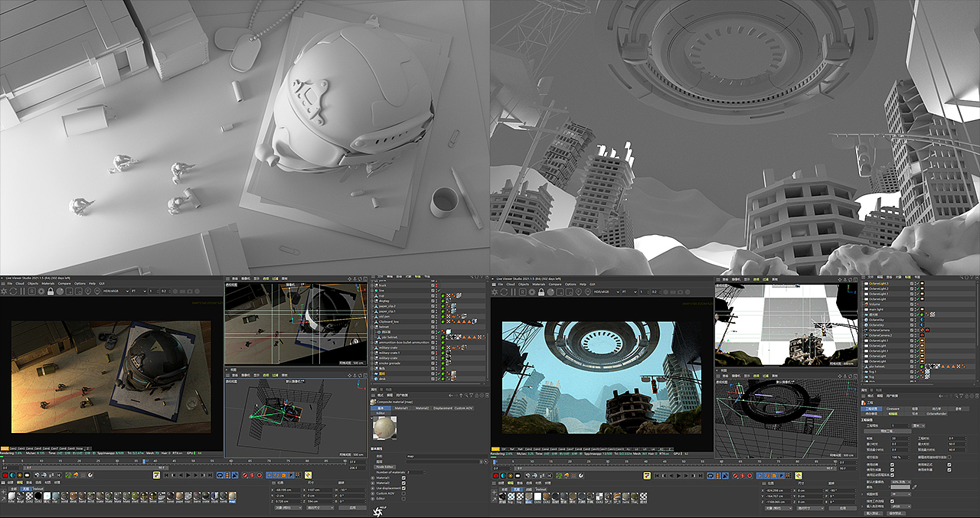Screen dimensions: 980x518
Task: Click Octane send-scene logo icon, right viewer
Action: tap(495, 292)
